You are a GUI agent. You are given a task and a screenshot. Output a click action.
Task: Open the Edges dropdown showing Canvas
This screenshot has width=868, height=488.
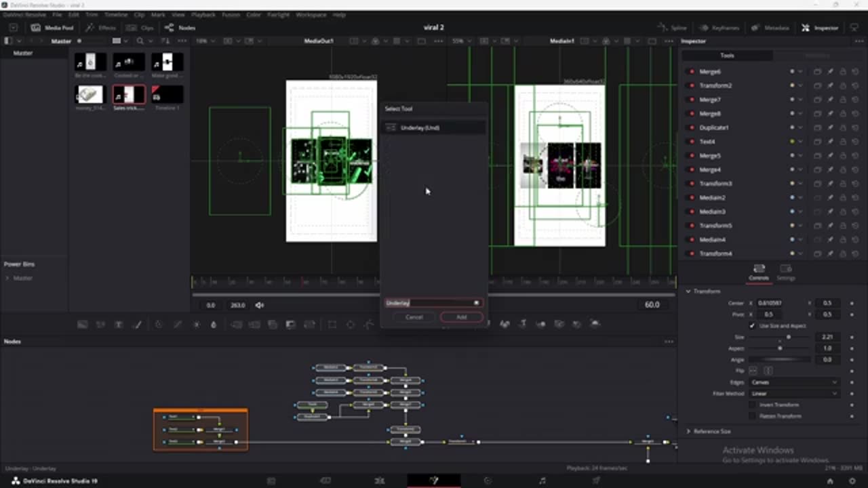[794, 382]
